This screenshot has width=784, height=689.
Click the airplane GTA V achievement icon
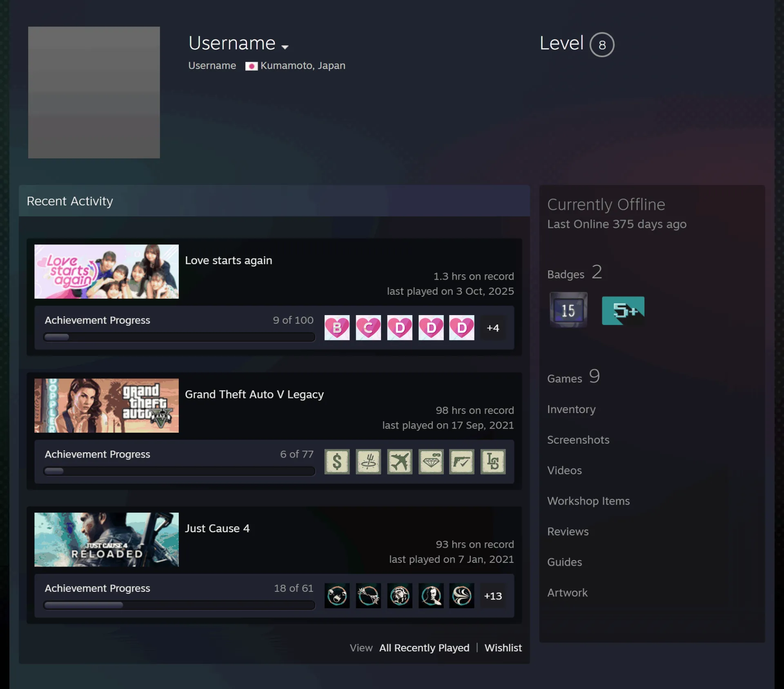click(400, 462)
